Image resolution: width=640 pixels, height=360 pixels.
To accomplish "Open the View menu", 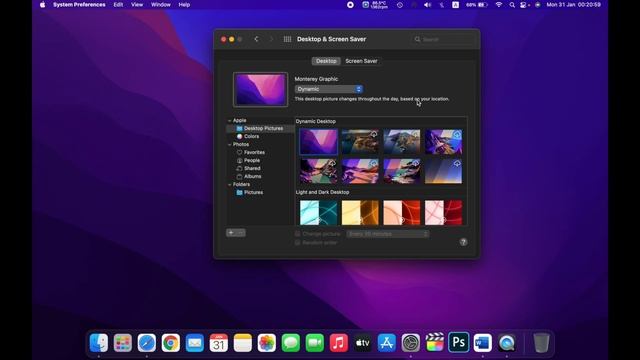I will tap(137, 5).
